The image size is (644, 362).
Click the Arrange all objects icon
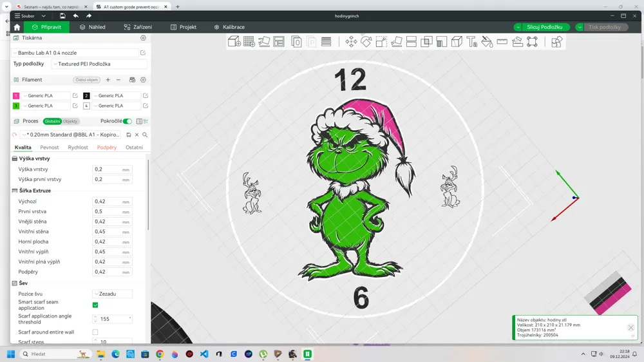(x=279, y=41)
